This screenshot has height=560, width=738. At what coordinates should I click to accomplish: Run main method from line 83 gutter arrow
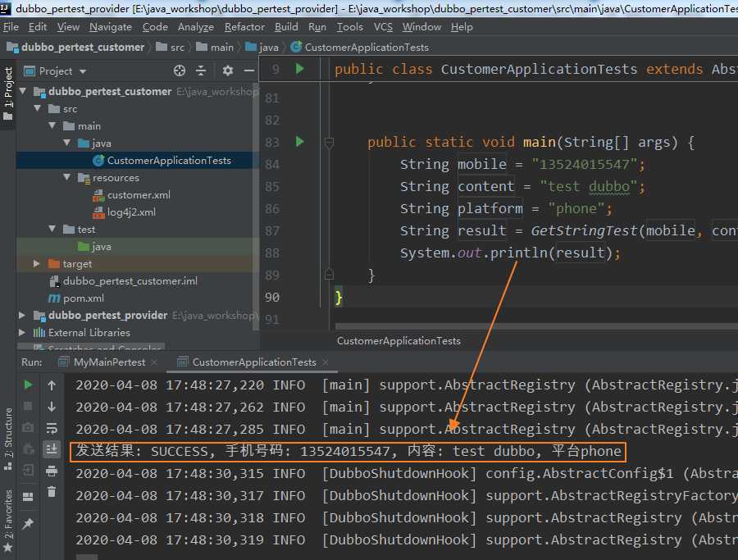pyautogui.click(x=300, y=142)
